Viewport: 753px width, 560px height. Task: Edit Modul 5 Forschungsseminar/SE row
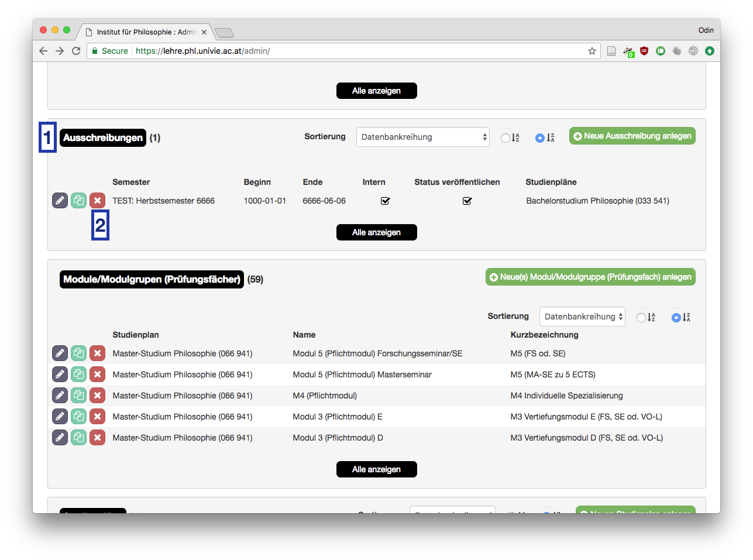pos(60,353)
